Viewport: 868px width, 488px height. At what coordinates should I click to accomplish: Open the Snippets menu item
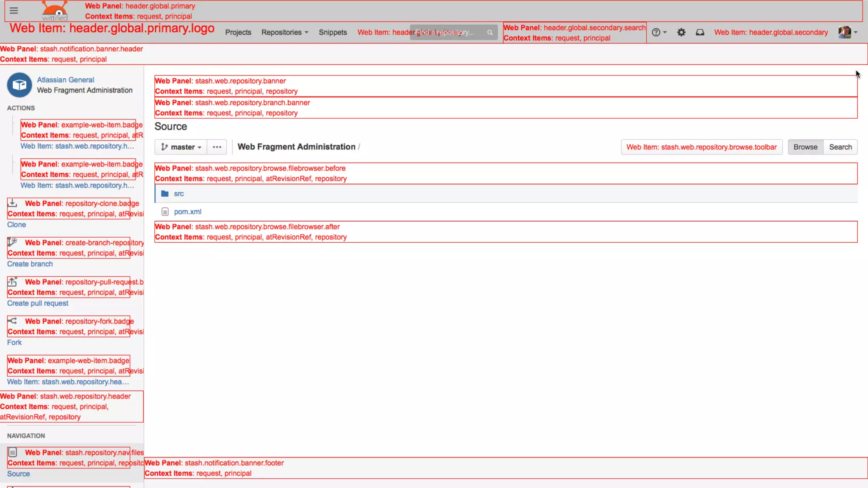click(333, 32)
